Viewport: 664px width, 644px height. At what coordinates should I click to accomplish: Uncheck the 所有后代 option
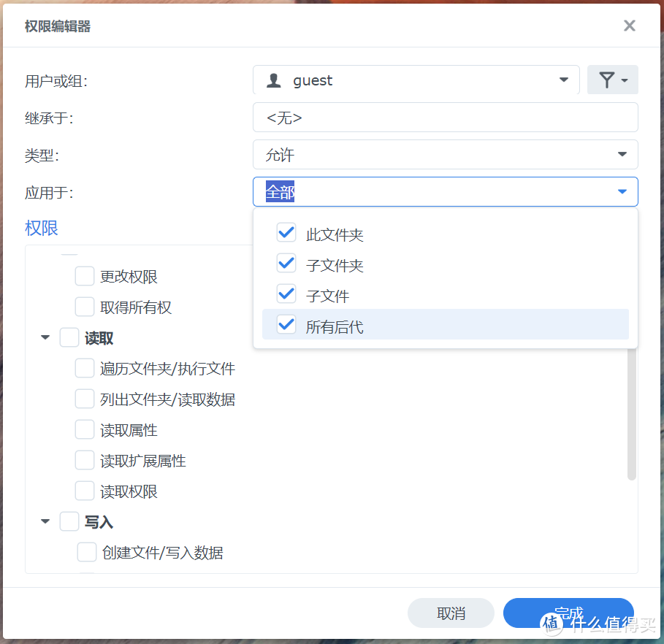pos(286,324)
